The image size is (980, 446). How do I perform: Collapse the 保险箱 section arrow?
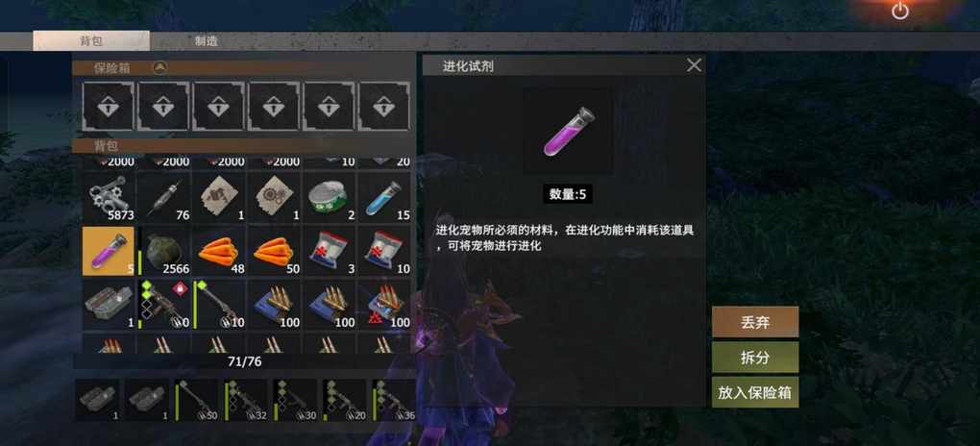pos(160,67)
